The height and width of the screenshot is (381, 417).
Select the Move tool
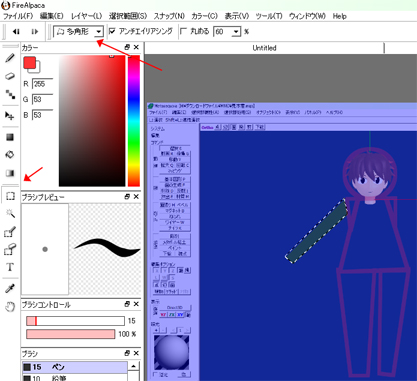(10, 116)
